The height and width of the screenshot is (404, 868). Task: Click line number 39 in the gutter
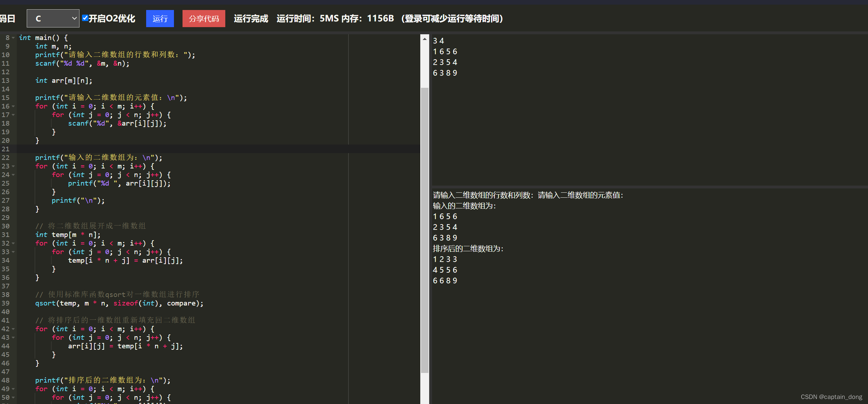pyautogui.click(x=5, y=303)
